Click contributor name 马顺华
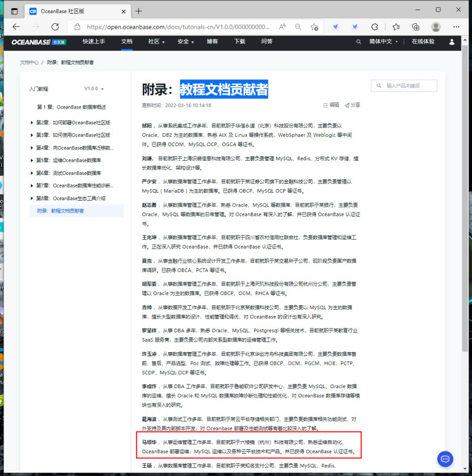Screen dimensions: 472x476 149,442
